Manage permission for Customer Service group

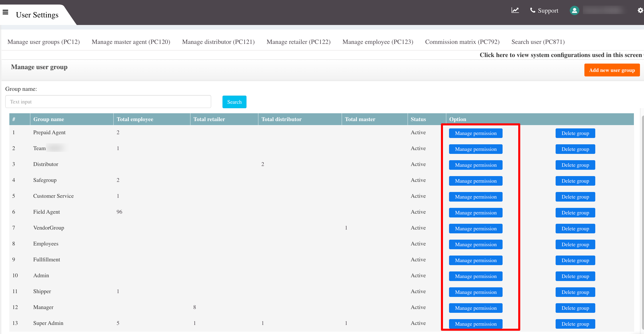point(476,197)
